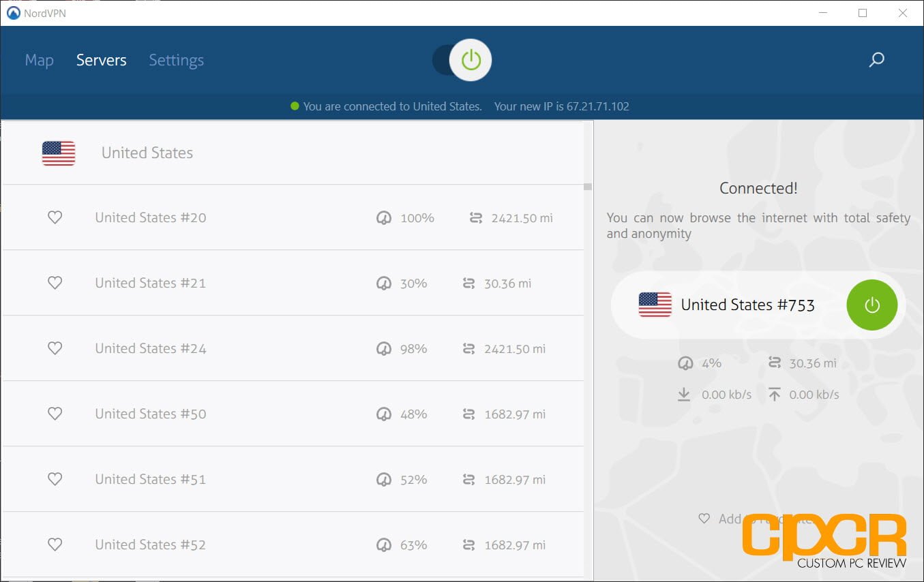Click distance arrows icon for United States #50
The width and height of the screenshot is (924, 582).
(468, 414)
